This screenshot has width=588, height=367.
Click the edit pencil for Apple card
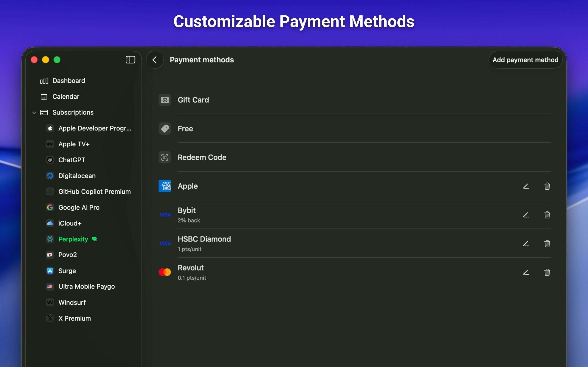(526, 186)
